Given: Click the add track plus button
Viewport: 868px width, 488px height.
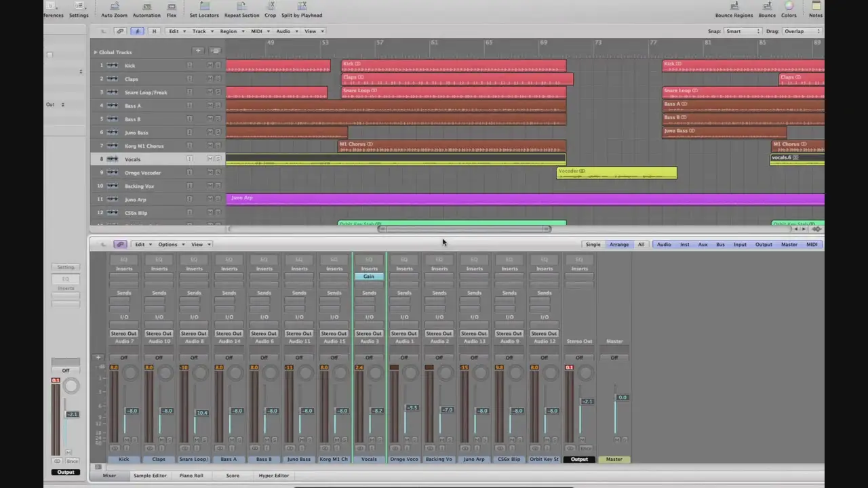Looking at the screenshot, I should pyautogui.click(x=198, y=51).
